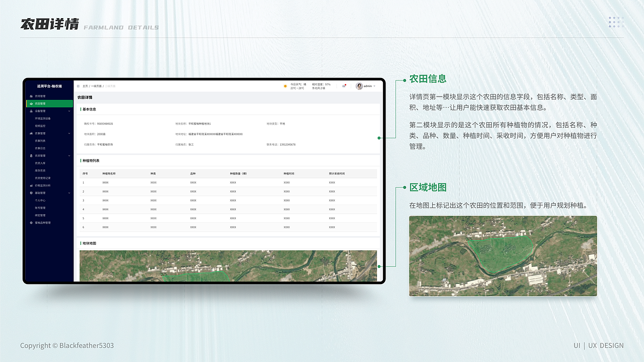
Task: Open 库存农资 in the sidebar
Action: click(x=40, y=170)
